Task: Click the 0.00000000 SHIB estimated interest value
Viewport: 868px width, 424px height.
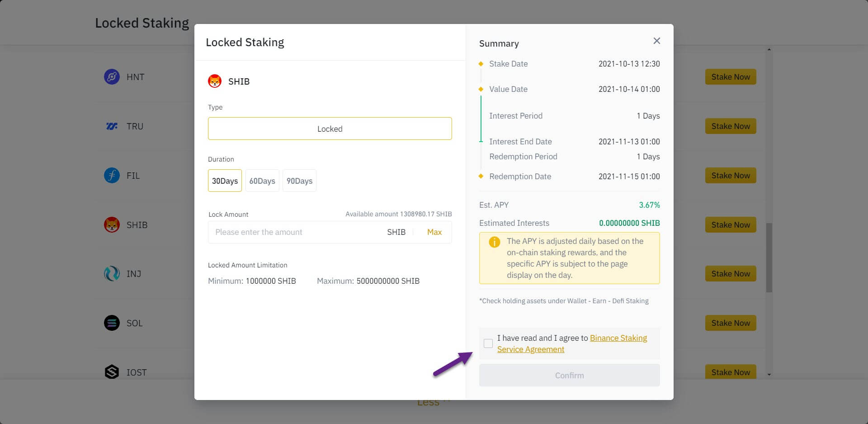Action: pos(629,223)
